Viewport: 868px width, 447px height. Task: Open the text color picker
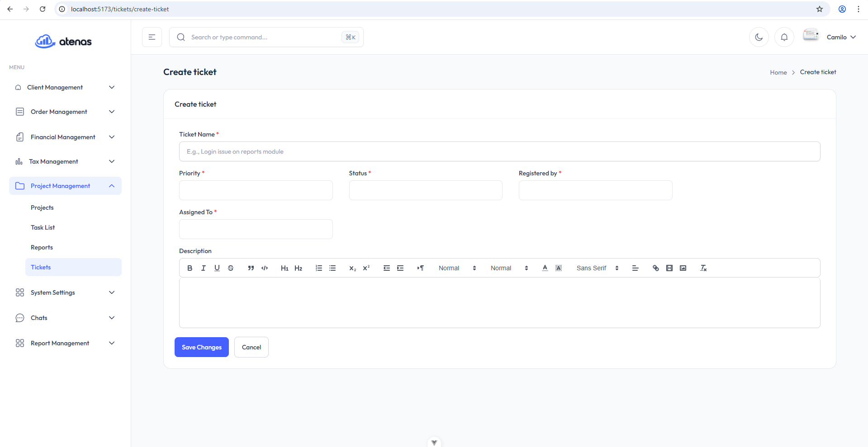(545, 268)
